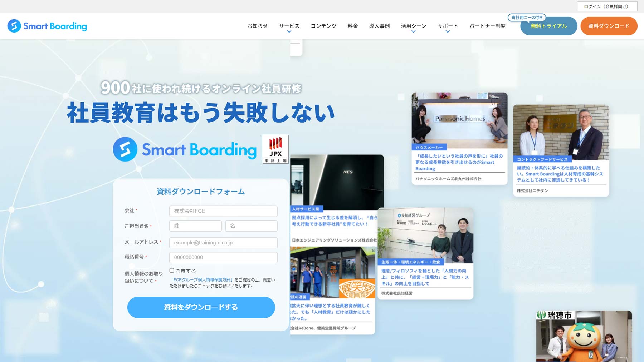Submit with 資料をダウンロードする button
This screenshot has height=362, width=644.
coord(201,307)
